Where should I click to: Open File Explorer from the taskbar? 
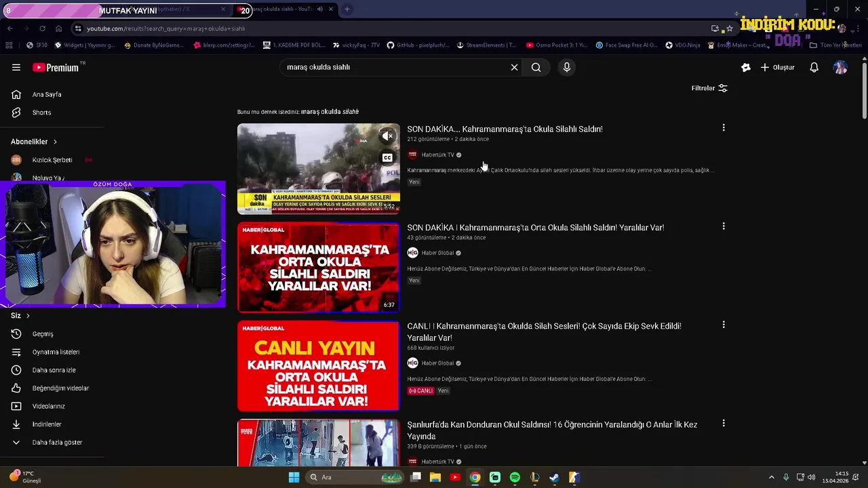pos(435,477)
